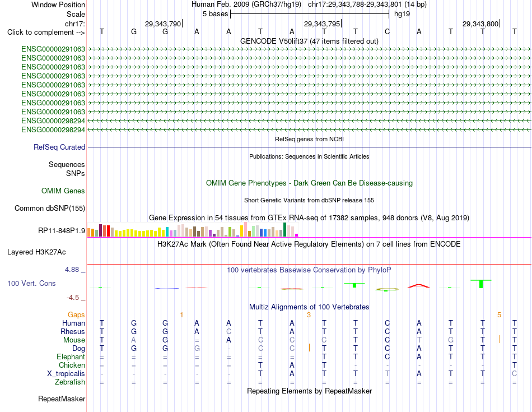Click the orange insertion bar in Mouse row
This screenshot has width=532, height=412.
(500, 339)
